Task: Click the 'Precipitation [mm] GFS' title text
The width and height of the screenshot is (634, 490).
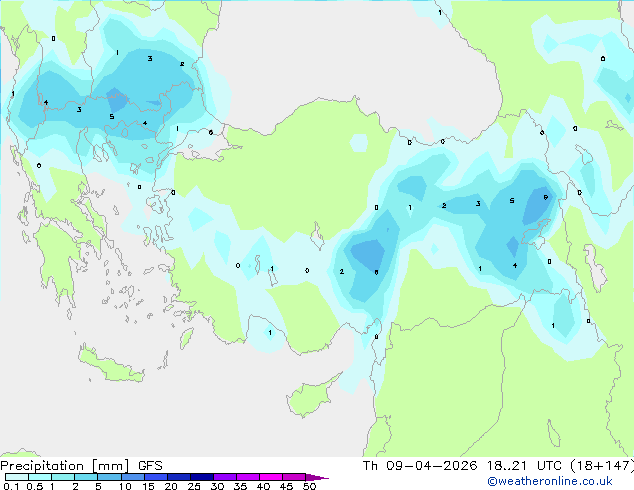Action: (x=81, y=466)
